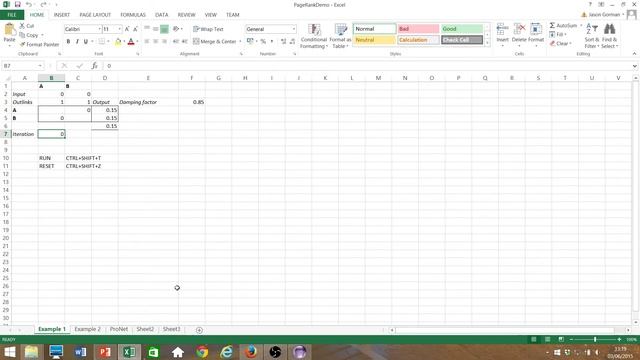Toggle Middle Align in Alignment group
640x360 pixels.
[156, 29]
